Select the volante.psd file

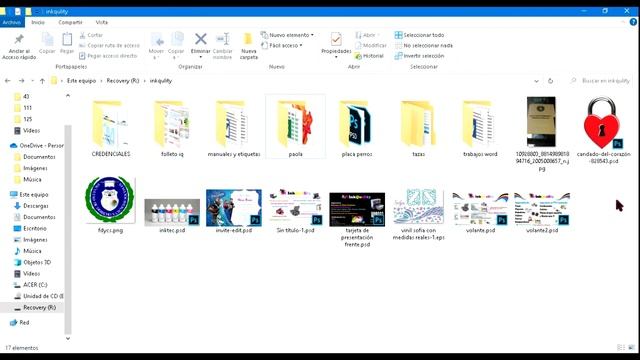[x=480, y=212]
